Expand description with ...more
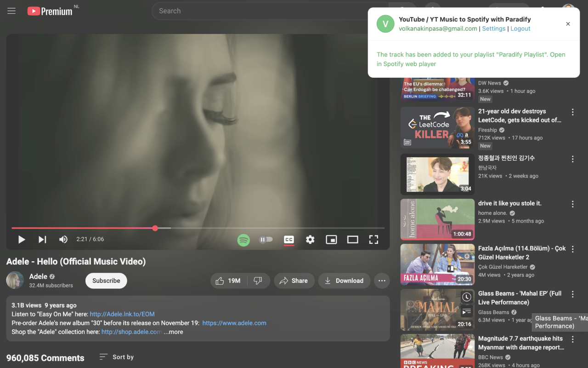Viewport: 588px width, 368px height. coord(173,332)
